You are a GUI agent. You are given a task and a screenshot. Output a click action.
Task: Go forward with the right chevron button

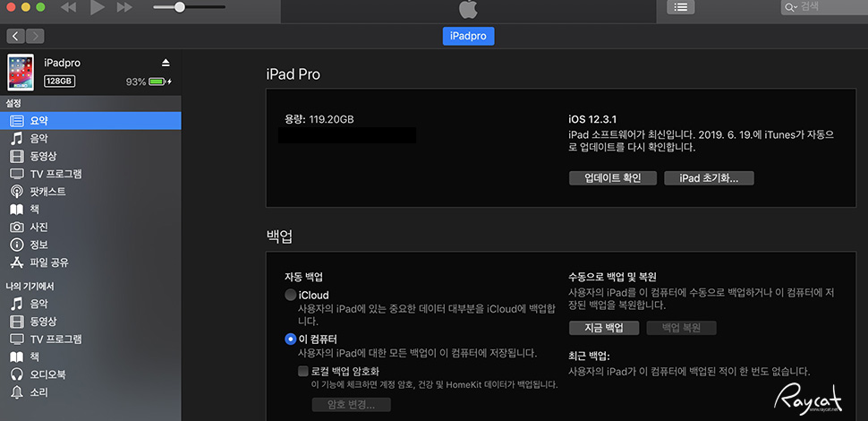(x=35, y=37)
